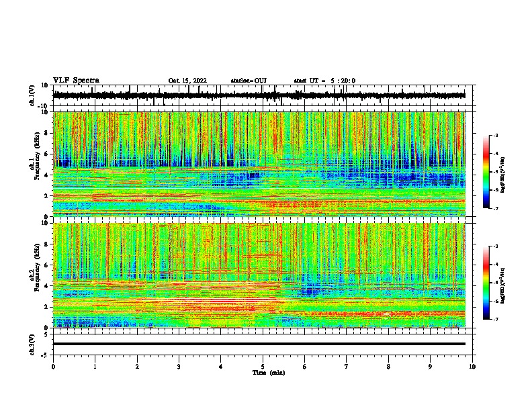Click the time axis end label "10"
Image resolution: width=532 pixels, height=411 pixels.
(x=472, y=367)
